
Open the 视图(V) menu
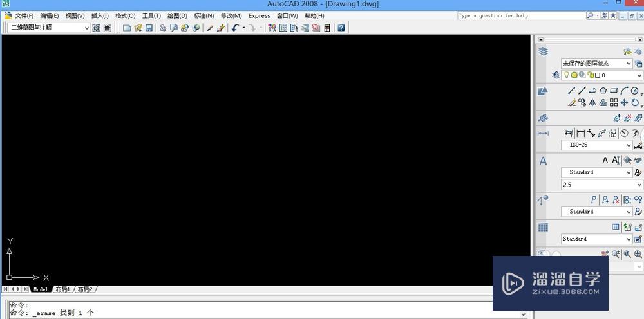point(75,15)
